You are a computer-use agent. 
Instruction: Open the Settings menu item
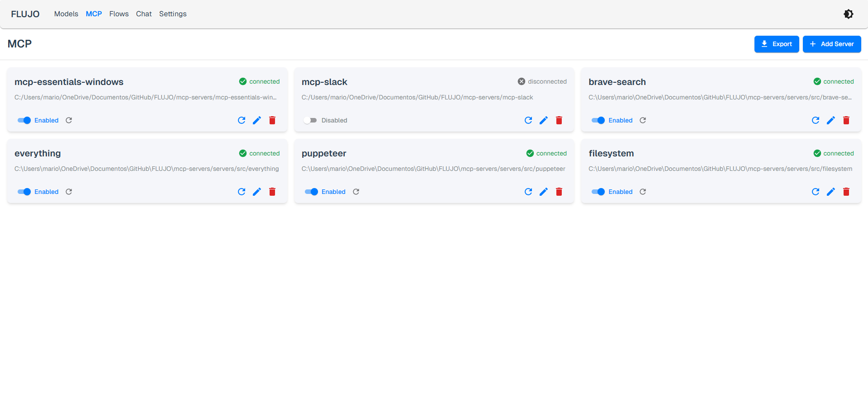(173, 14)
